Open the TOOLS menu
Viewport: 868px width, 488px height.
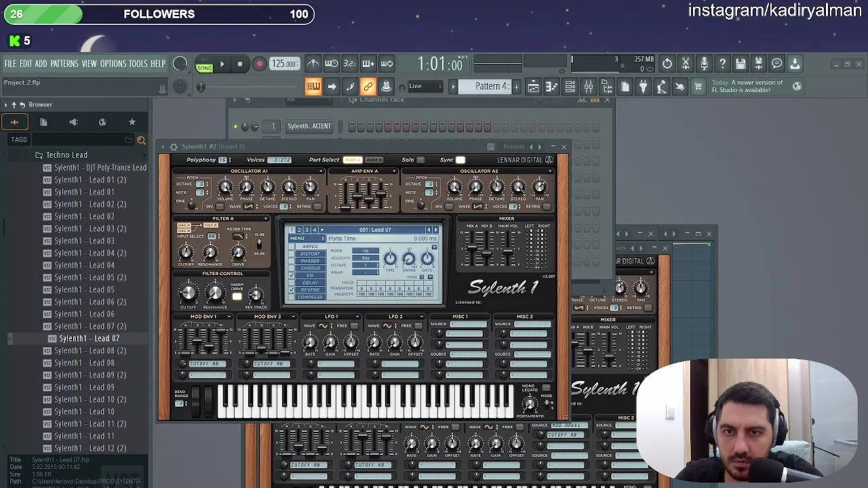[138, 64]
